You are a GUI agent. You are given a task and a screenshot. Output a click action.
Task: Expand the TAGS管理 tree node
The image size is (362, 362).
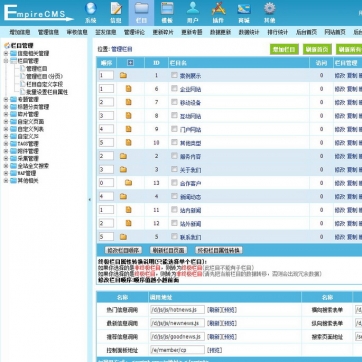tap(6, 144)
